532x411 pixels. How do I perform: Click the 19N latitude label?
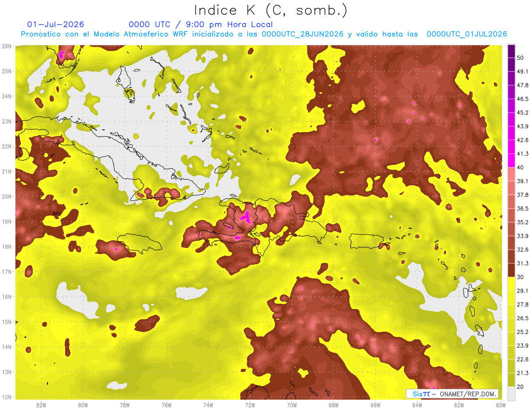click(6, 221)
